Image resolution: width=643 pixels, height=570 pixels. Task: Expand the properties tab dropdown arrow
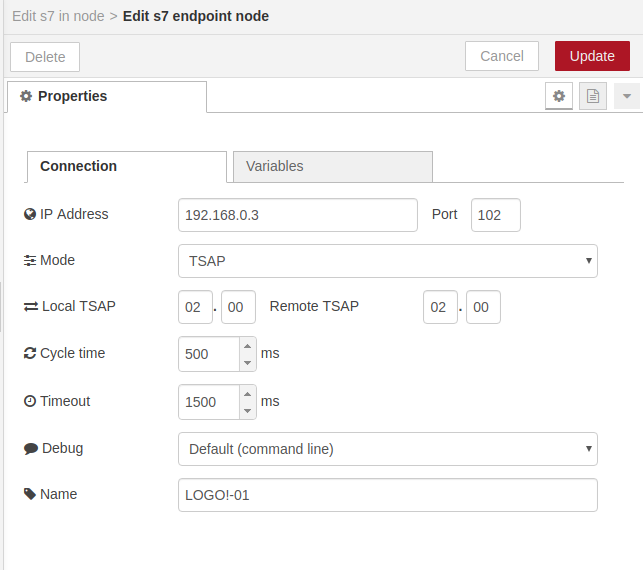[626, 96]
